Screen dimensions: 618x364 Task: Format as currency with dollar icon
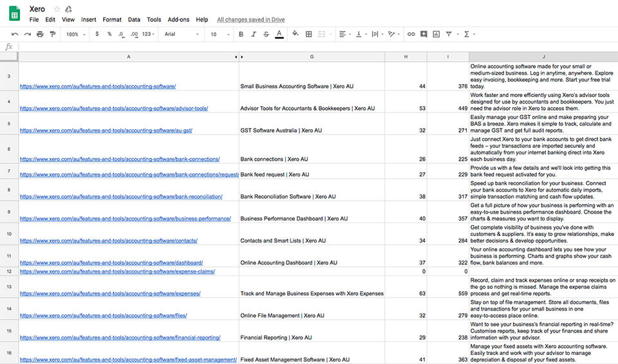point(97,34)
